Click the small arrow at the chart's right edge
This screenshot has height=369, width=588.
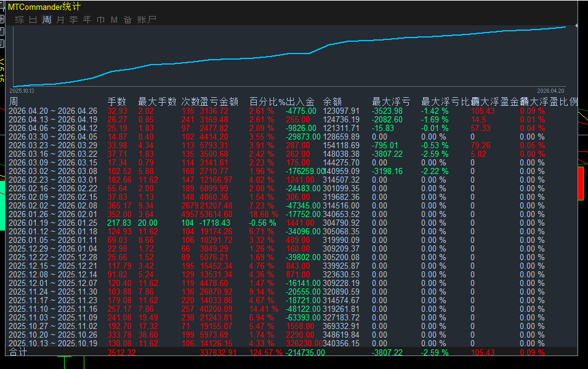coord(576,26)
